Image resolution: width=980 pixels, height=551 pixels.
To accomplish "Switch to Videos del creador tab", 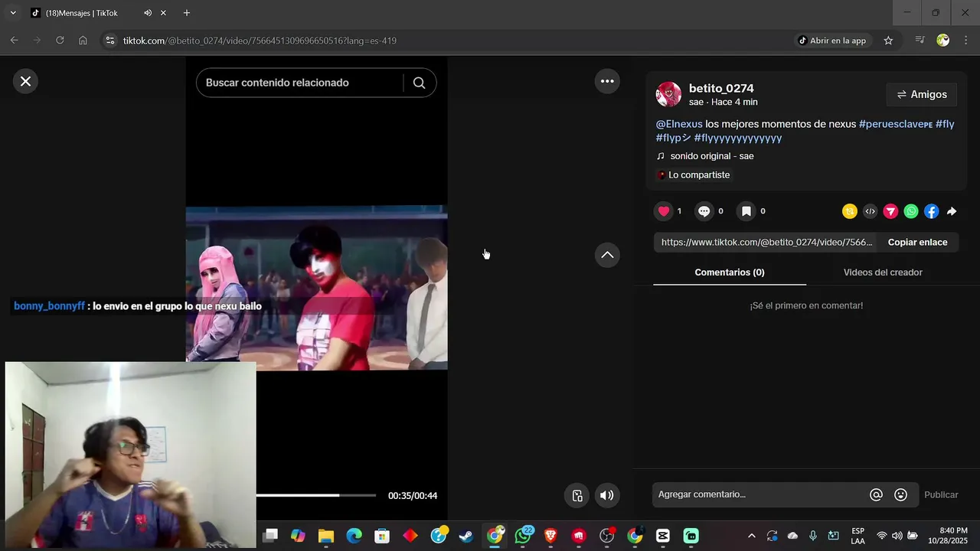I will point(883,272).
